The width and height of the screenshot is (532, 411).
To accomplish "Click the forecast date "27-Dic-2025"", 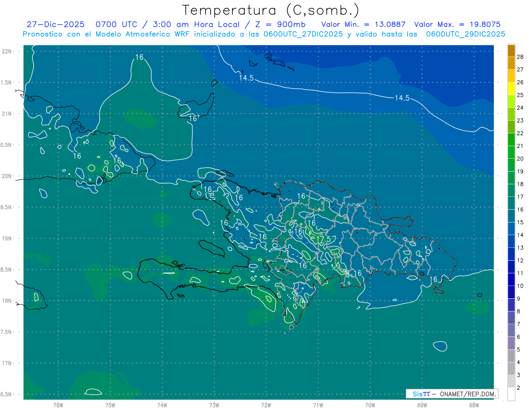I will click(x=55, y=25).
